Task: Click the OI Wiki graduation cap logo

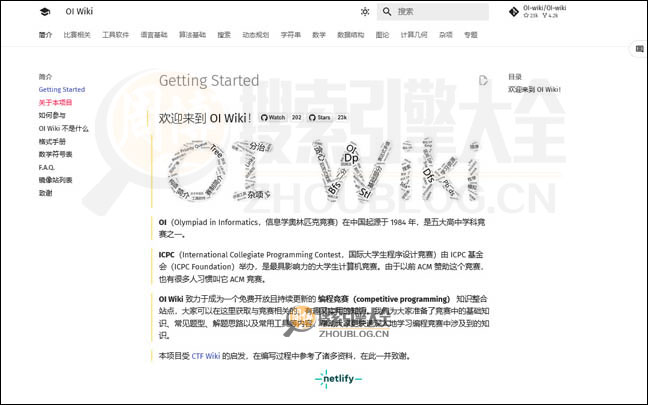Action: tap(45, 12)
